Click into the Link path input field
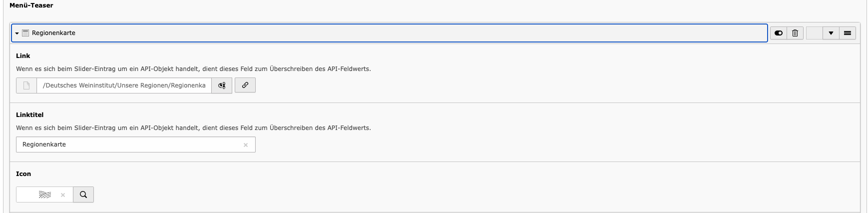868x213 pixels. (124, 85)
